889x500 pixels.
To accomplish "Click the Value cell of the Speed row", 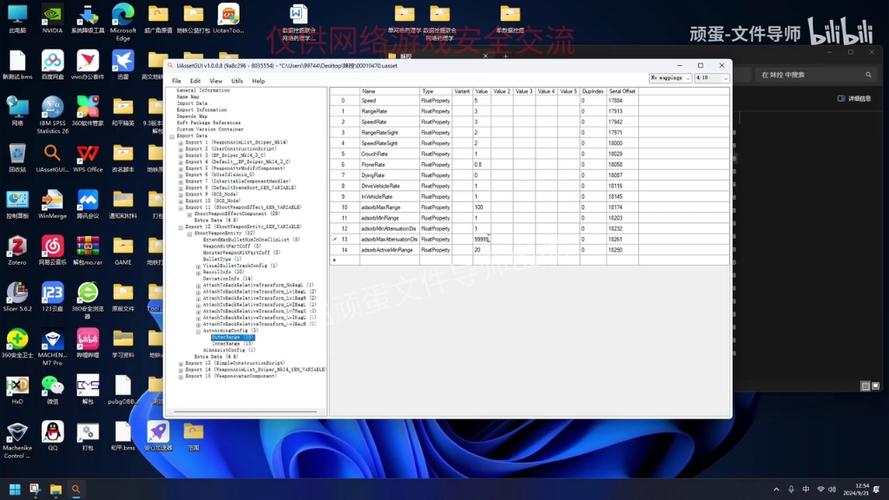I will point(481,100).
